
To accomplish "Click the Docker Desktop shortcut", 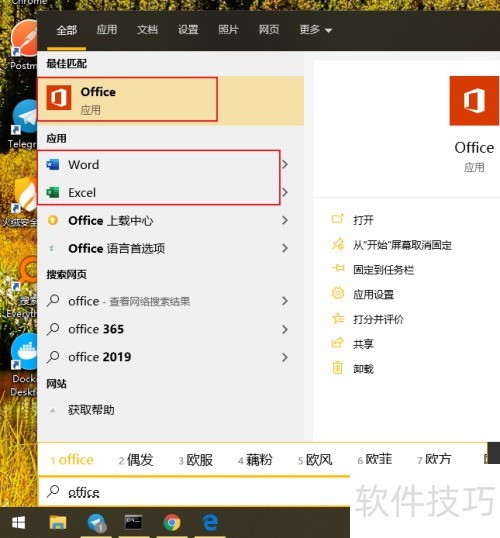I will tap(24, 364).
